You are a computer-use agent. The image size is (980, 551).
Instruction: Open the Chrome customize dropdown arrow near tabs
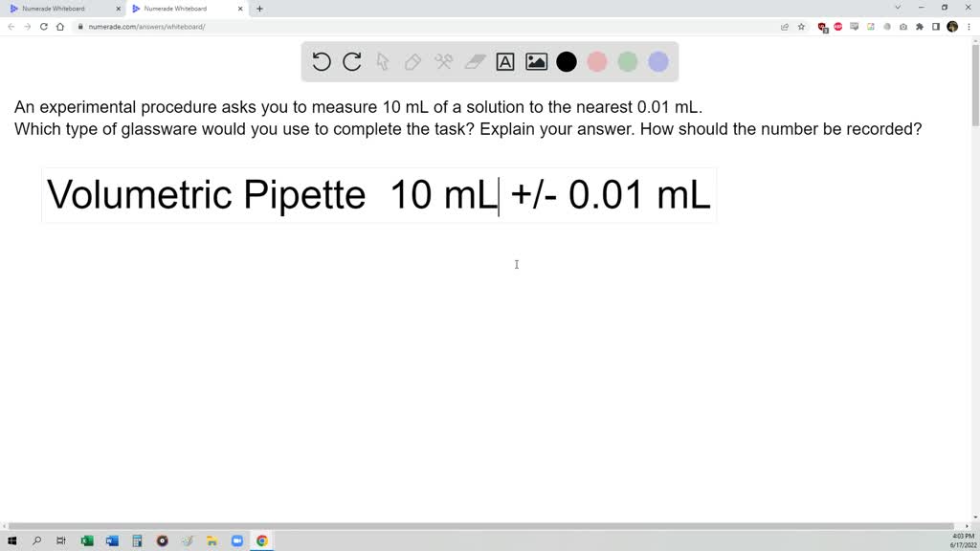897,9
